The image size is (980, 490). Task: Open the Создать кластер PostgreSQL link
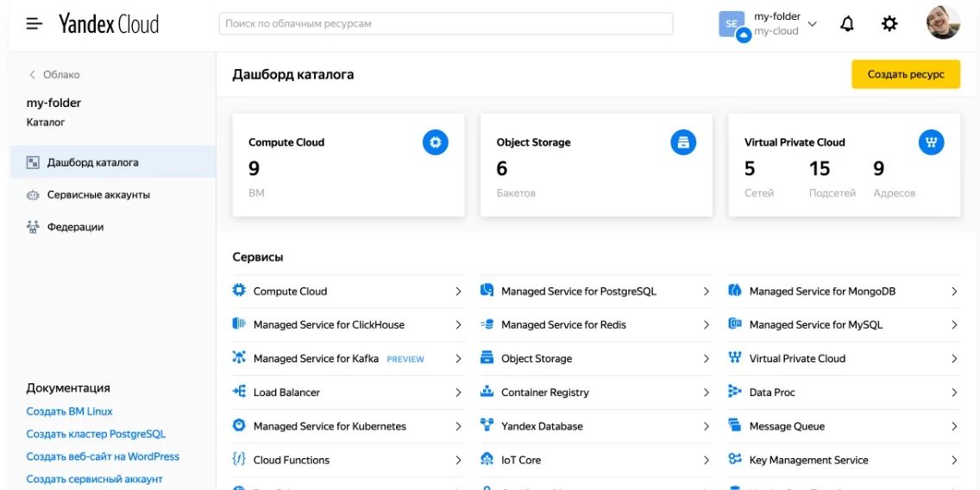tap(97, 434)
